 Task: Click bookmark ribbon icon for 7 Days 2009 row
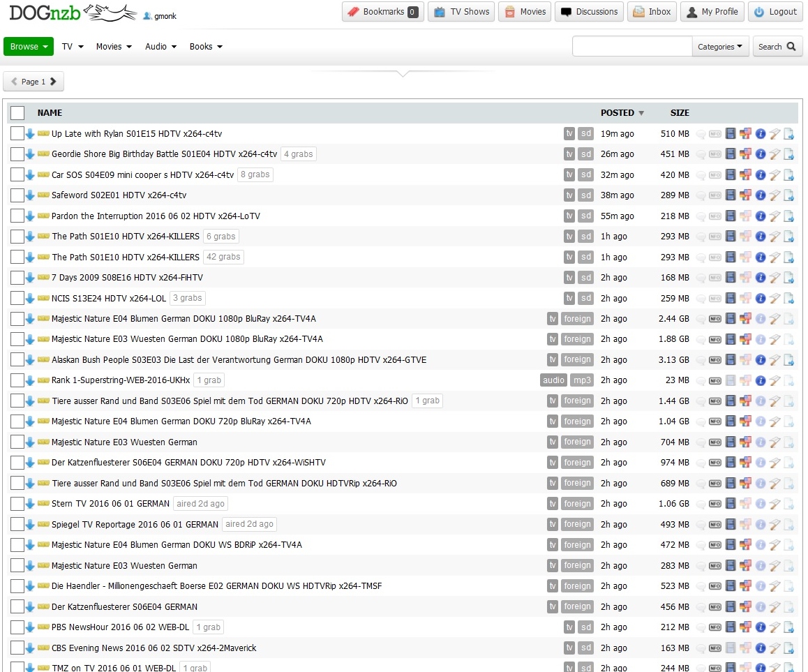(775, 278)
